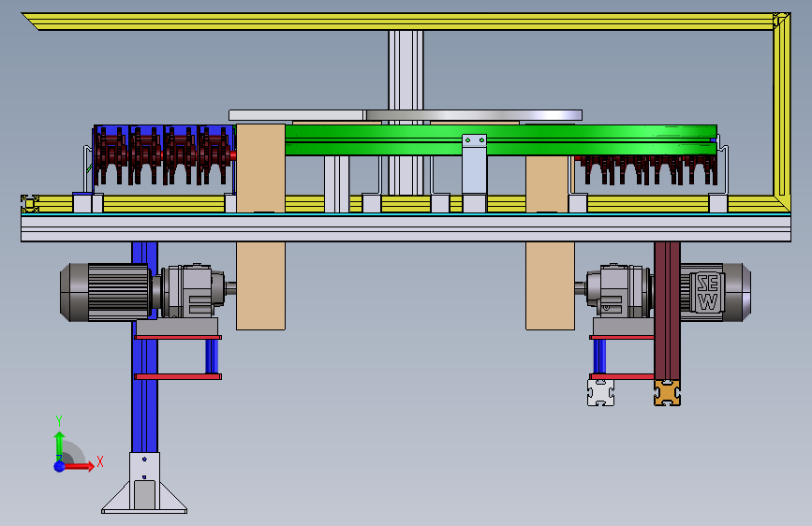Pick the right tan block above the grey beam
812x526 pixels.
point(547,183)
